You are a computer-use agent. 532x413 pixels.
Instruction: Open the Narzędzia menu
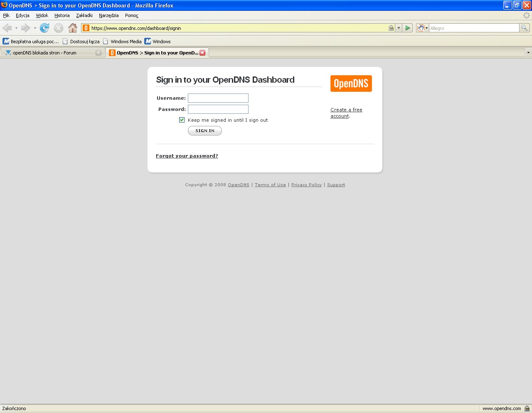(x=109, y=15)
